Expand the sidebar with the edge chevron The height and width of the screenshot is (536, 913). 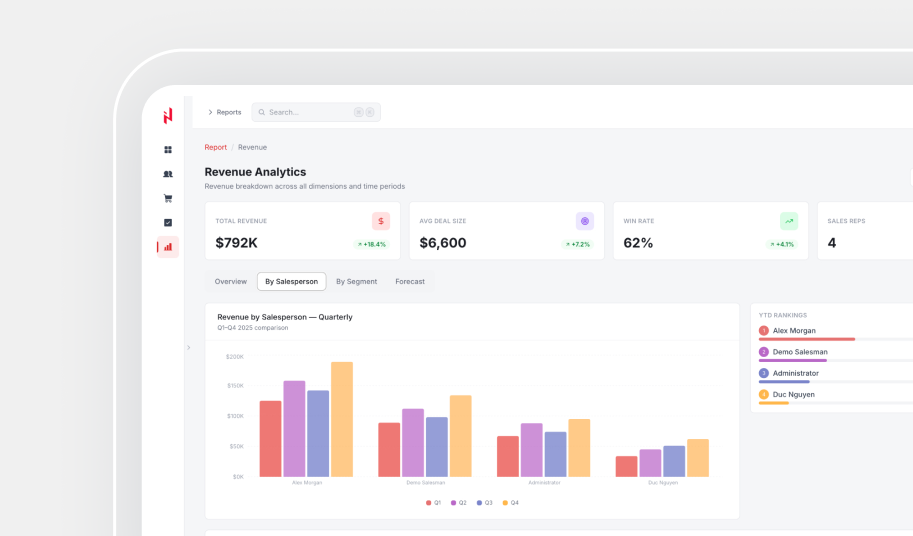point(189,347)
